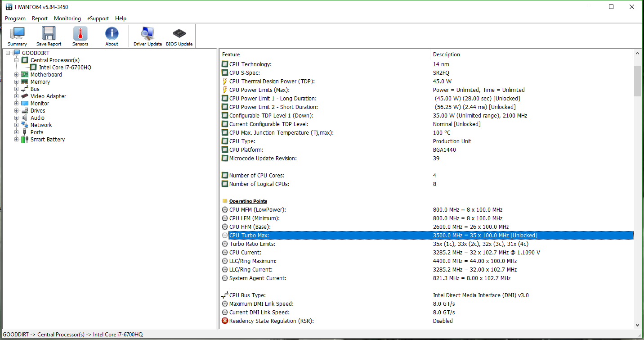Click the Smart Battery icon in tree
The image size is (644, 340).
pos(25,140)
